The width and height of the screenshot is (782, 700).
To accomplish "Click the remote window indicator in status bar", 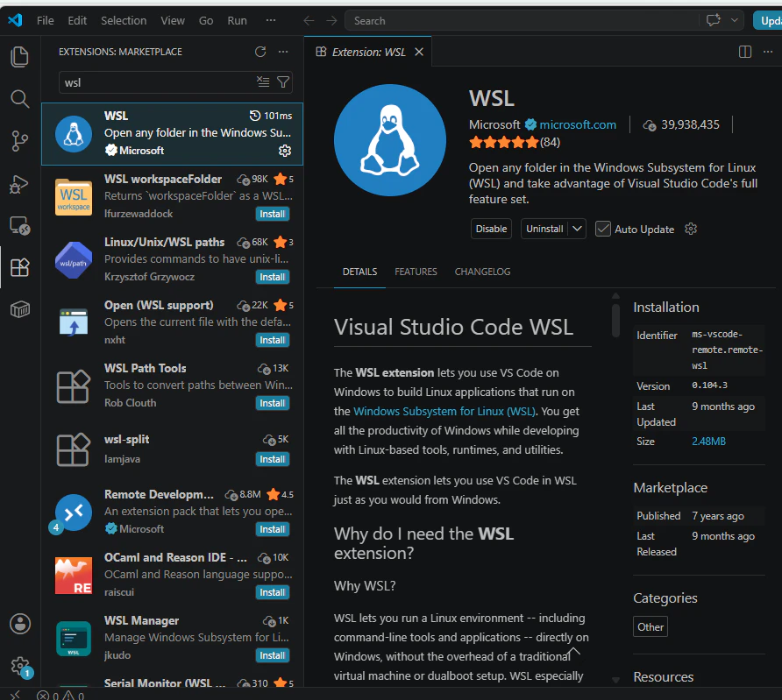I will [x=15, y=695].
